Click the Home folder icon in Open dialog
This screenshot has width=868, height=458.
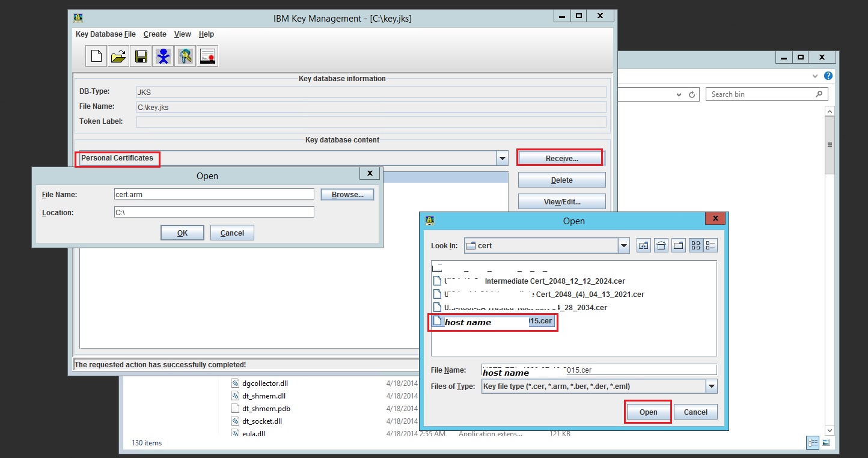pyautogui.click(x=661, y=245)
